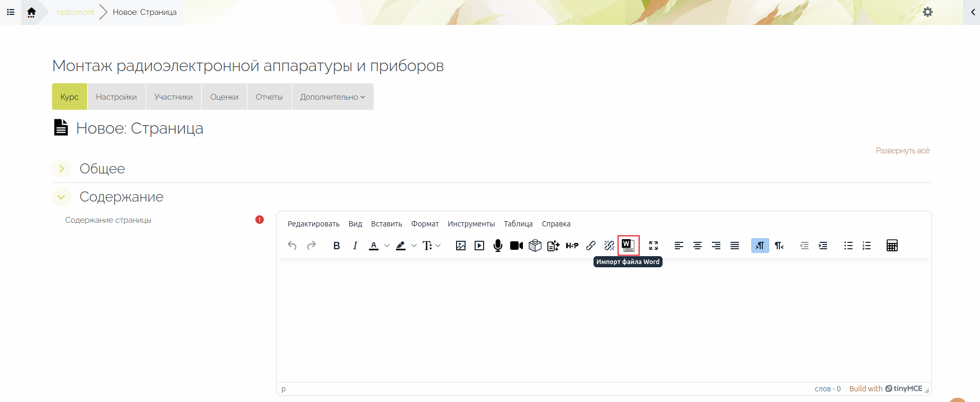Image resolution: width=980 pixels, height=402 pixels.
Task: Click the video camera record icon
Action: (x=516, y=246)
